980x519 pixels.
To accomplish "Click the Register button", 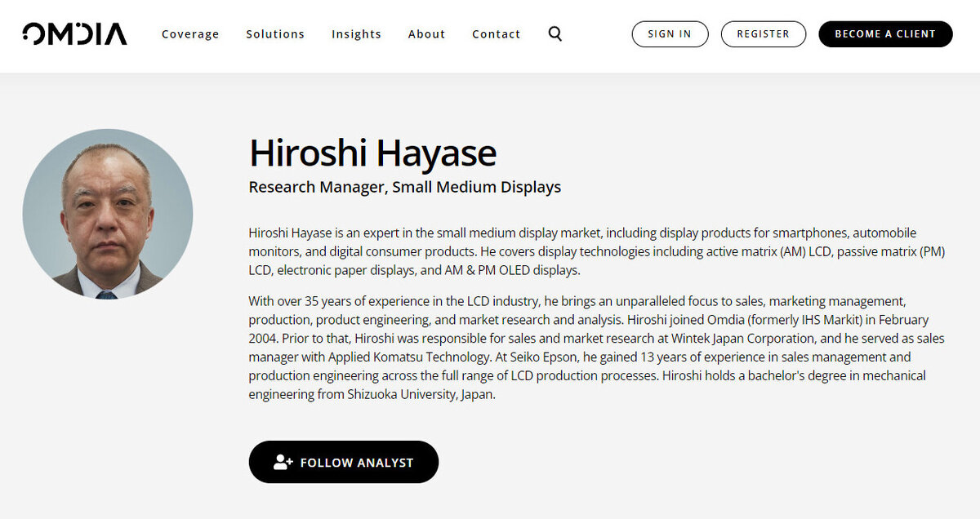I will (x=764, y=34).
